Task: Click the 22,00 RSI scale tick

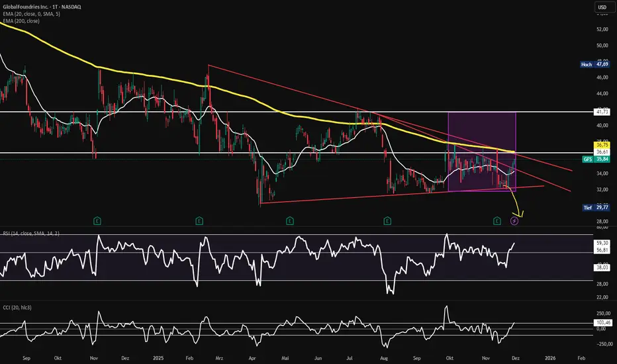Action: tap(602, 297)
